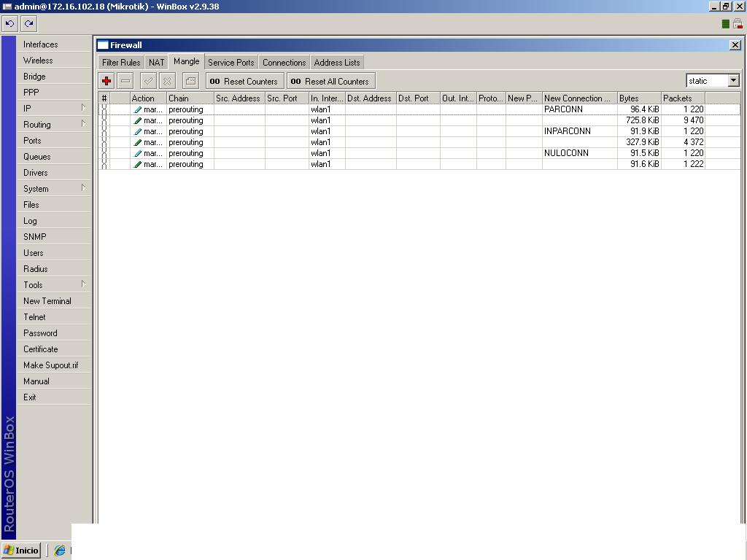Open New Terminal
This screenshot has width=747, height=560.
(x=54, y=301)
